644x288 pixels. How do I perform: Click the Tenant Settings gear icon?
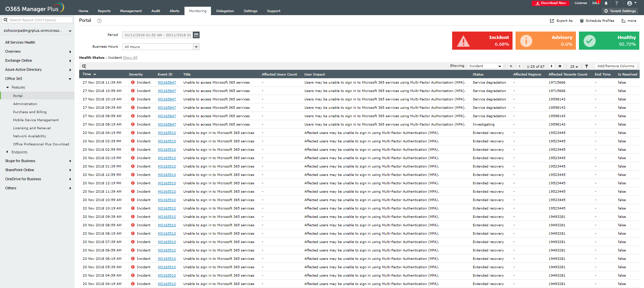606,11
